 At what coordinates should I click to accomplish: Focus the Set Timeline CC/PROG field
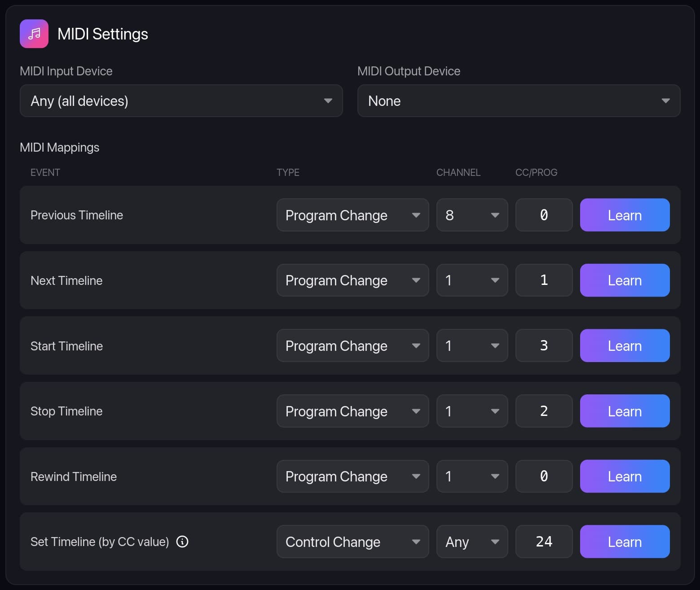544,542
